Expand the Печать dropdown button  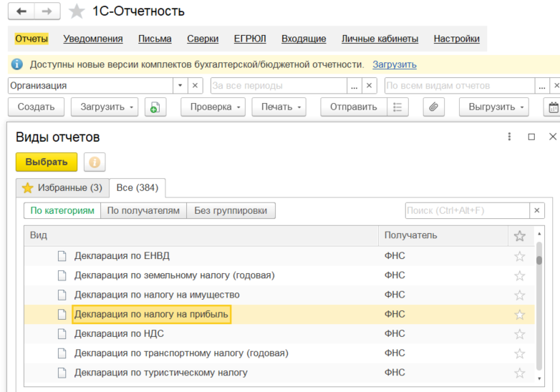pyautogui.click(x=279, y=107)
